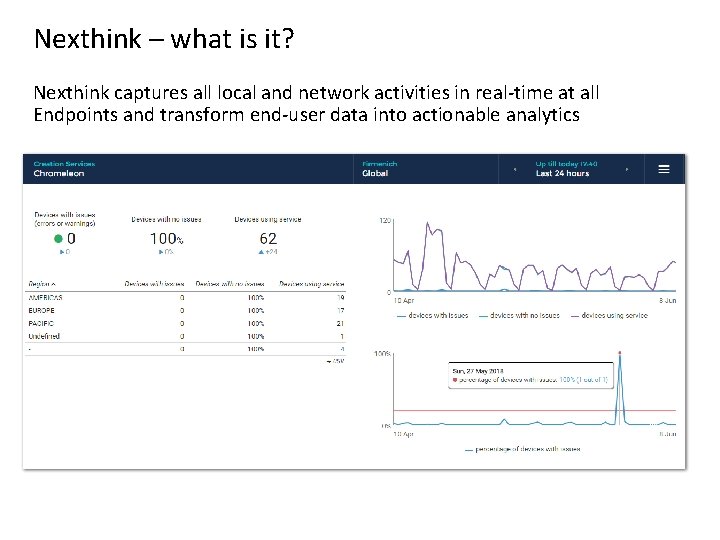Download table via CSV link
Screen dimensions: 720x540
tap(336, 361)
